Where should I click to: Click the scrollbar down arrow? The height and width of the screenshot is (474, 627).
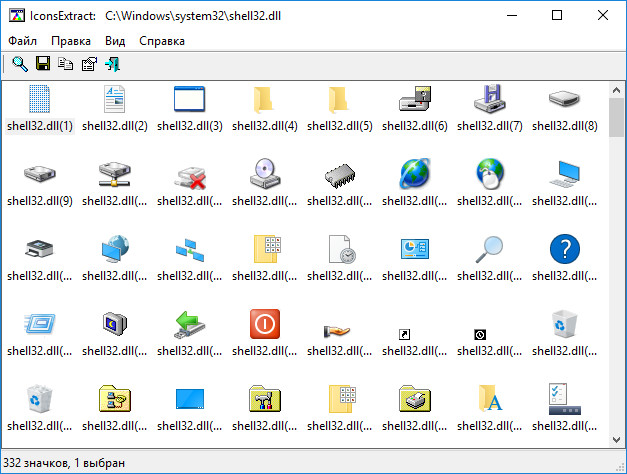pyautogui.click(x=616, y=440)
